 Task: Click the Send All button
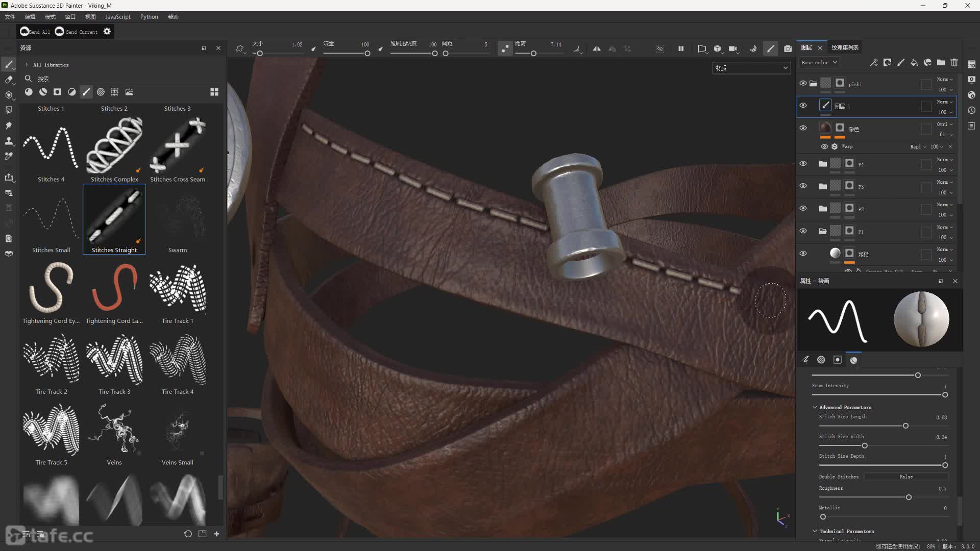pyautogui.click(x=35, y=32)
